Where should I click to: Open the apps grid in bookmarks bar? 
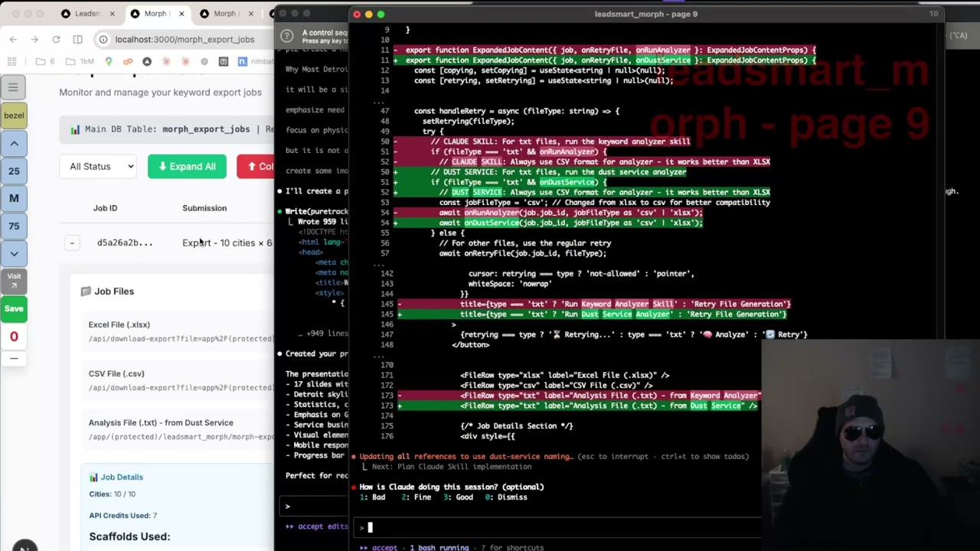point(12,61)
